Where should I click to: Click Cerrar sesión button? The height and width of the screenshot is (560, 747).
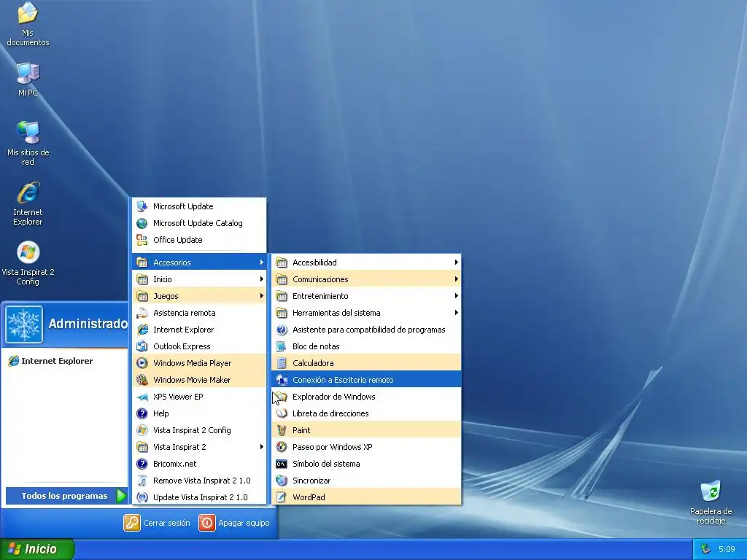point(157,523)
